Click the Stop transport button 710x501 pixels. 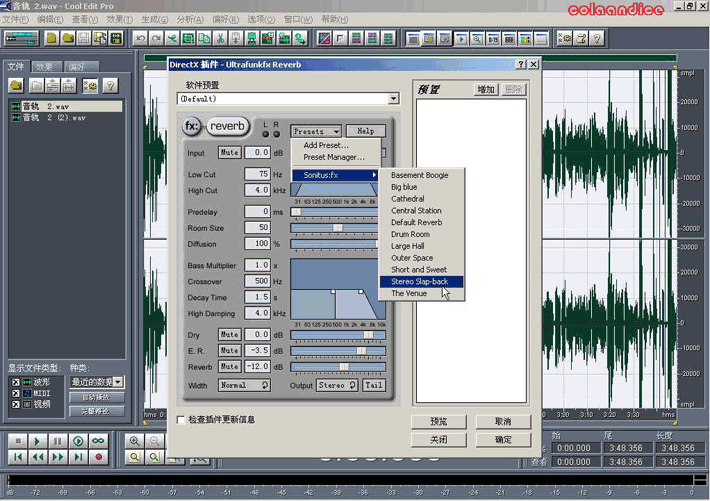(17, 441)
